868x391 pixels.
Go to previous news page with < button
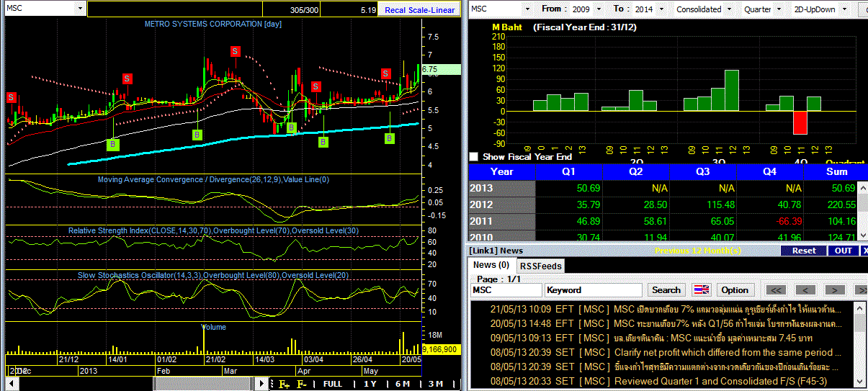coord(805,290)
